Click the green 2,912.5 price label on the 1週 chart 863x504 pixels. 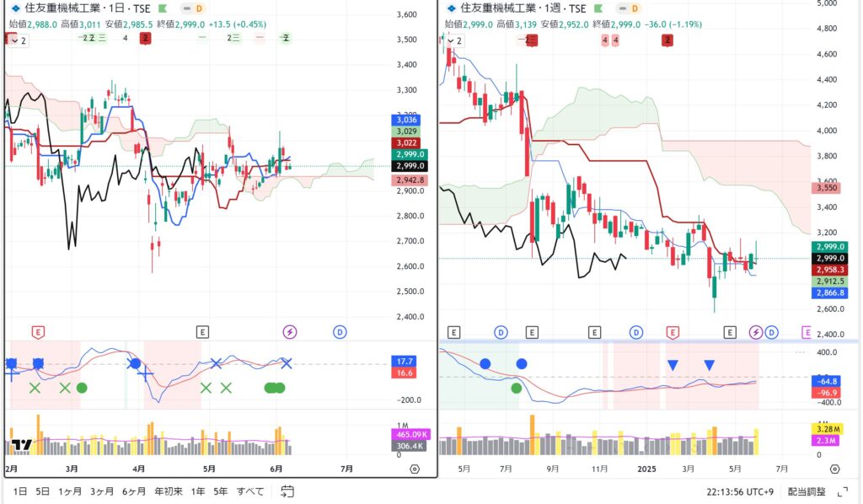[x=830, y=281]
